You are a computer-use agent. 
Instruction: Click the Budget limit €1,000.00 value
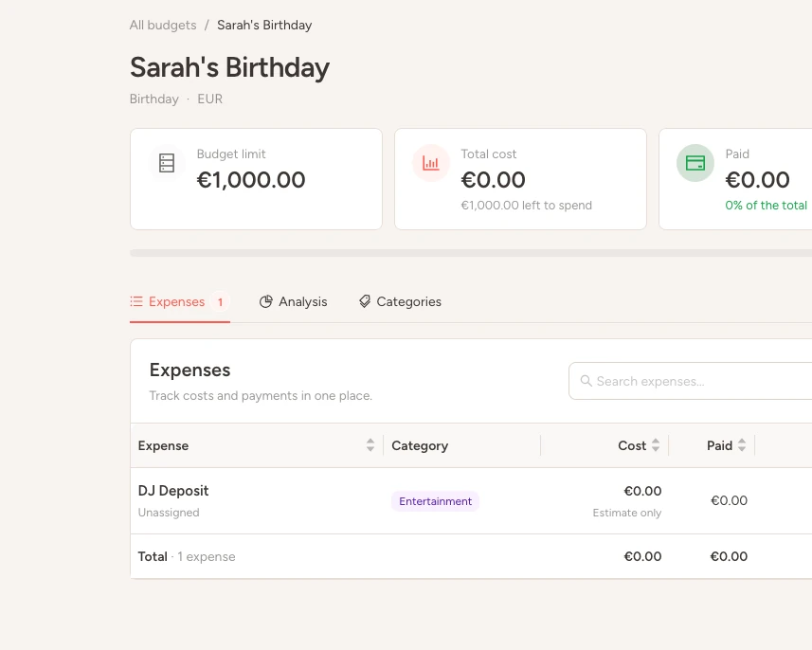[251, 180]
